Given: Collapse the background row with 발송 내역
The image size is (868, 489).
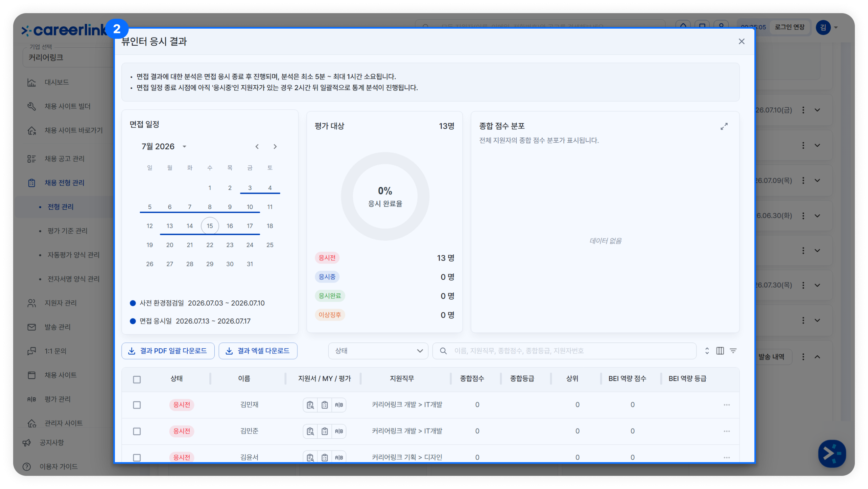Looking at the screenshot, I should coord(817,357).
